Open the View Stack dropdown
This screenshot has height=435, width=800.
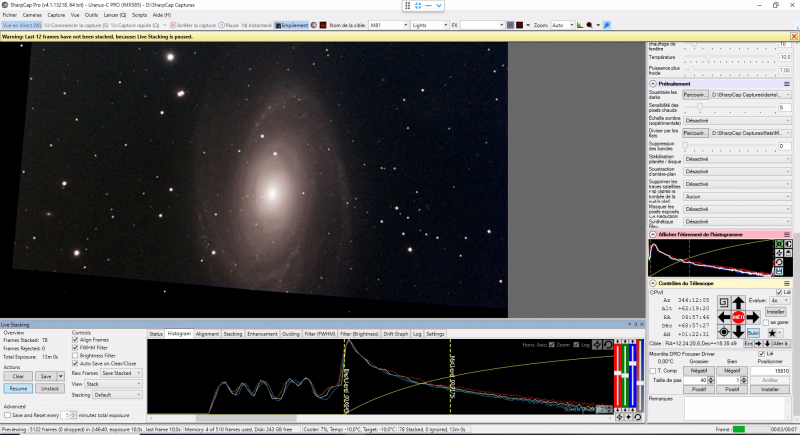113,383
